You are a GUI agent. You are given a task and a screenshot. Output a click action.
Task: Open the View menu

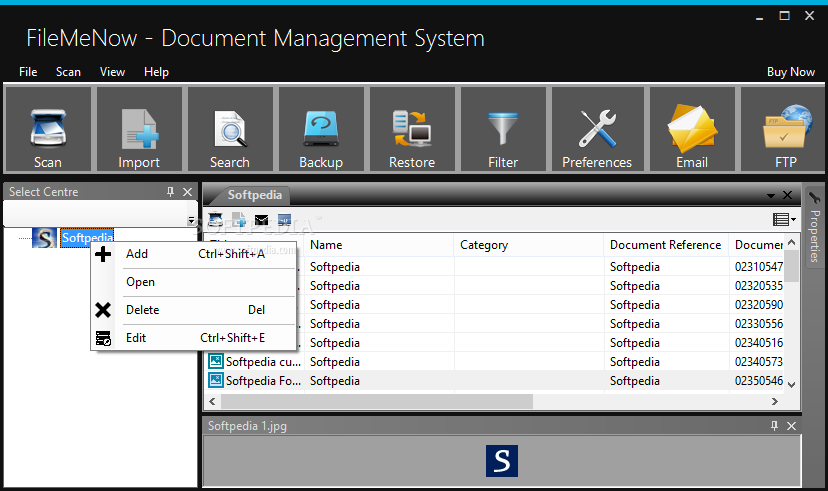112,72
